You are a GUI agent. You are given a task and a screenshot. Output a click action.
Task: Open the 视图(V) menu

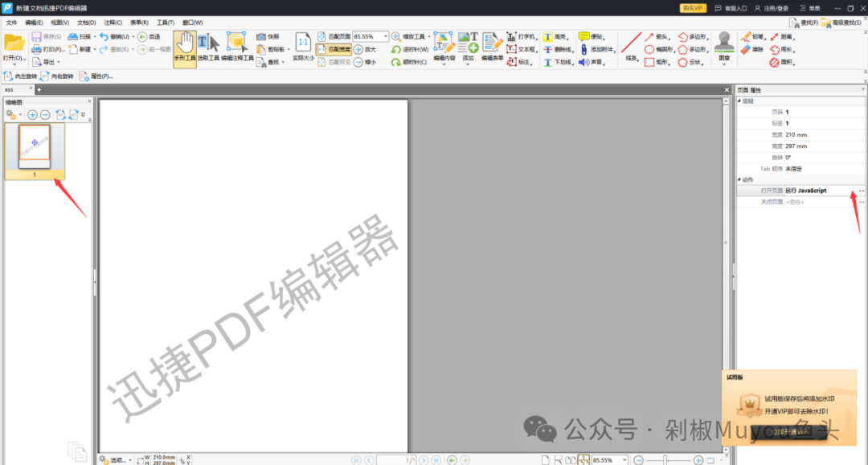[59, 23]
